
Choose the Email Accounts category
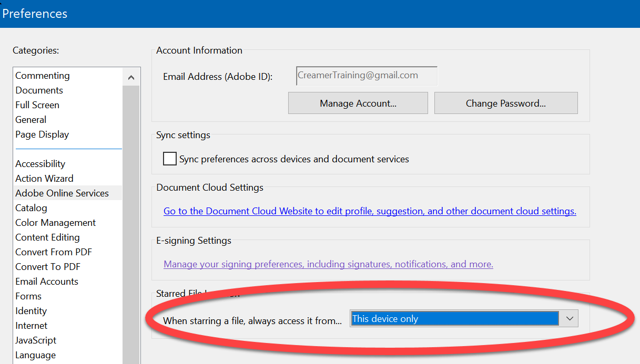click(47, 282)
